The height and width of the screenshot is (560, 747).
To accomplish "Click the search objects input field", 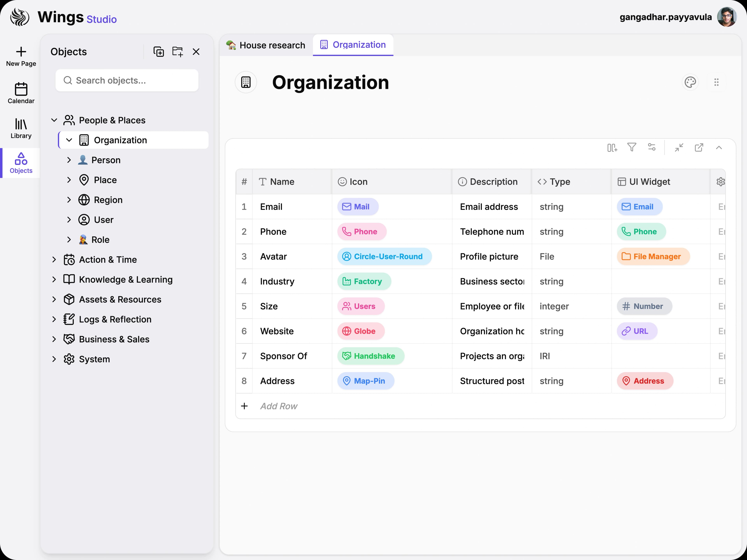I will coord(127,80).
